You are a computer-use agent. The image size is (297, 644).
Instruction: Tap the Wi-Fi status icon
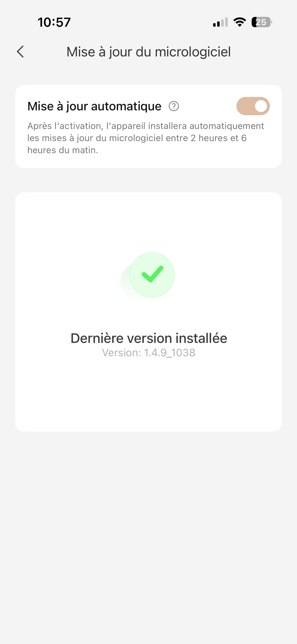point(240,22)
